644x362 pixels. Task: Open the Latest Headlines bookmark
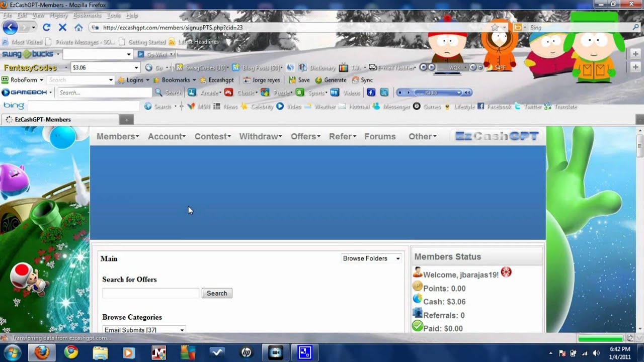tap(194, 42)
